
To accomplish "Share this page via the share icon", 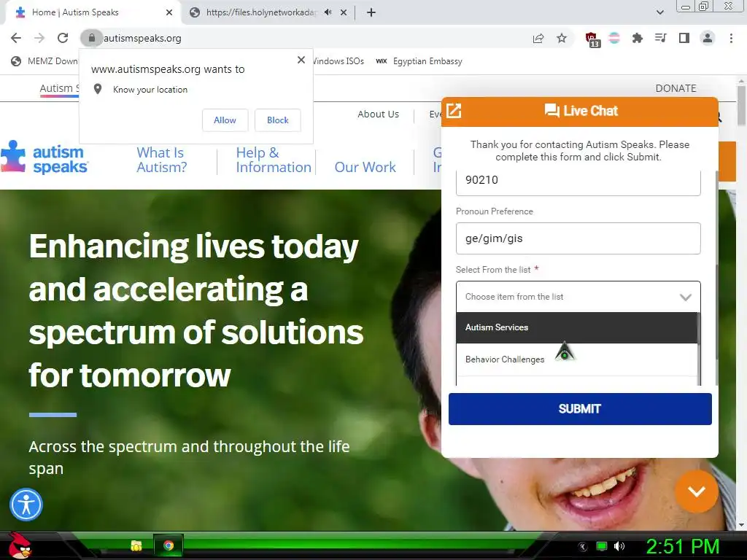I will point(538,38).
